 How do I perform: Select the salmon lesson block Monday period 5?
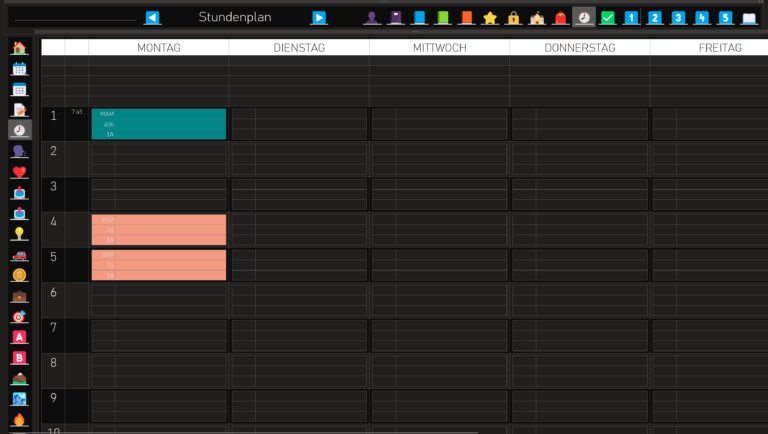[159, 265]
